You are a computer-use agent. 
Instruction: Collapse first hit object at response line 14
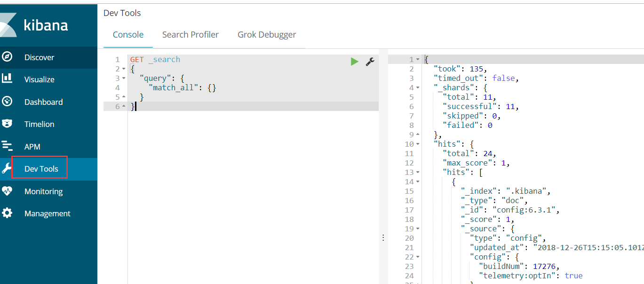pos(418,182)
